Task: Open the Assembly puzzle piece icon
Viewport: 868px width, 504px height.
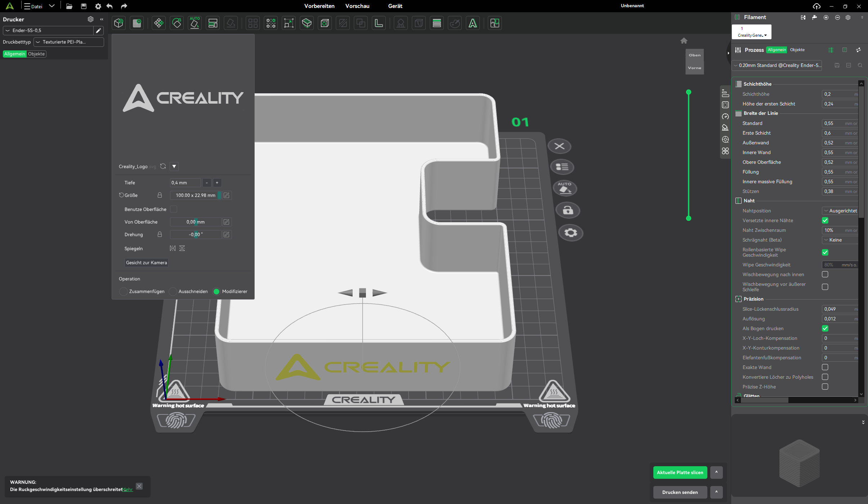Action: (495, 23)
